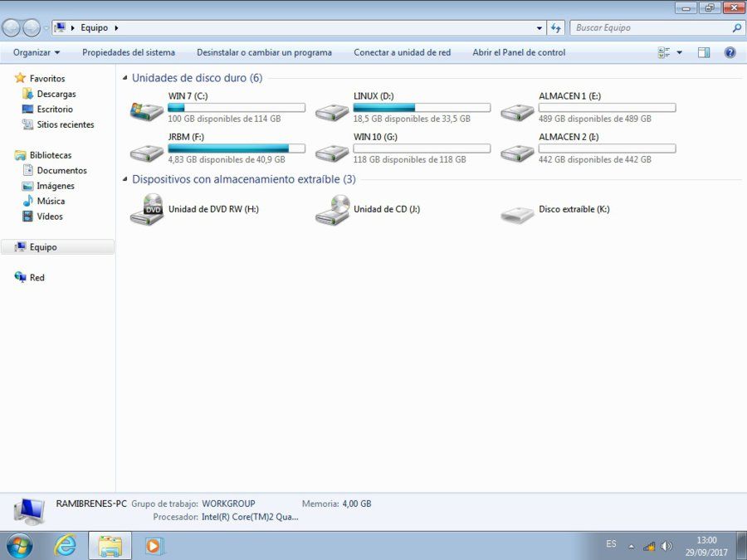Click Propiedades del sistema in the toolbar

129,52
